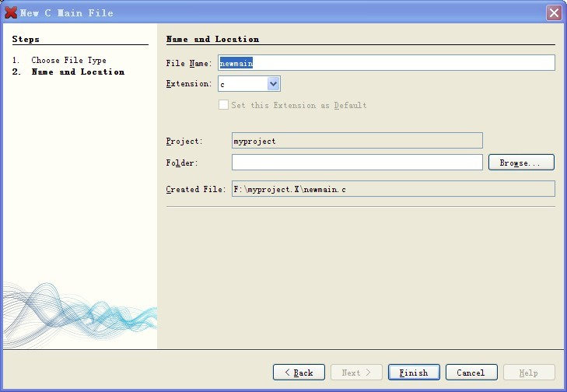Click the File Name input field
This screenshot has width=567, height=392.
(387, 63)
